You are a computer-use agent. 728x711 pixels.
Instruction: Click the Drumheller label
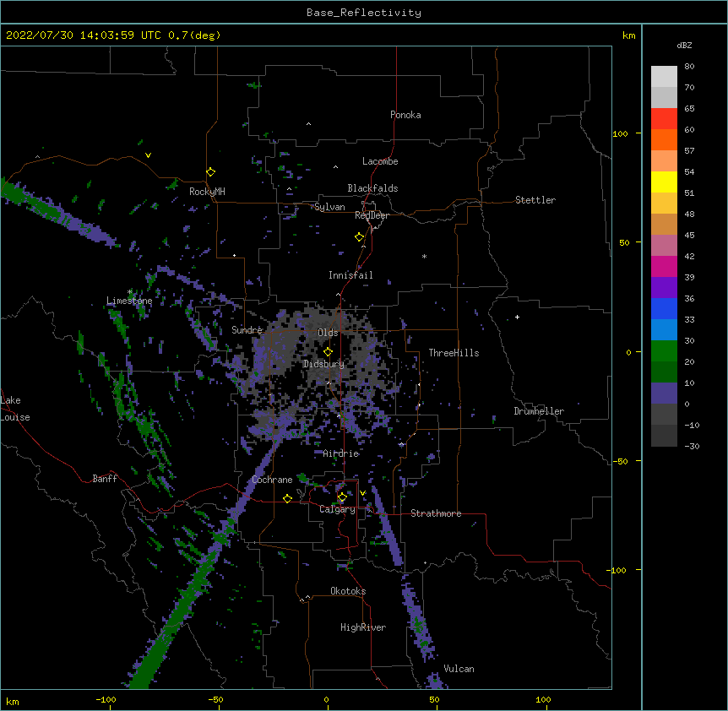pos(539,411)
